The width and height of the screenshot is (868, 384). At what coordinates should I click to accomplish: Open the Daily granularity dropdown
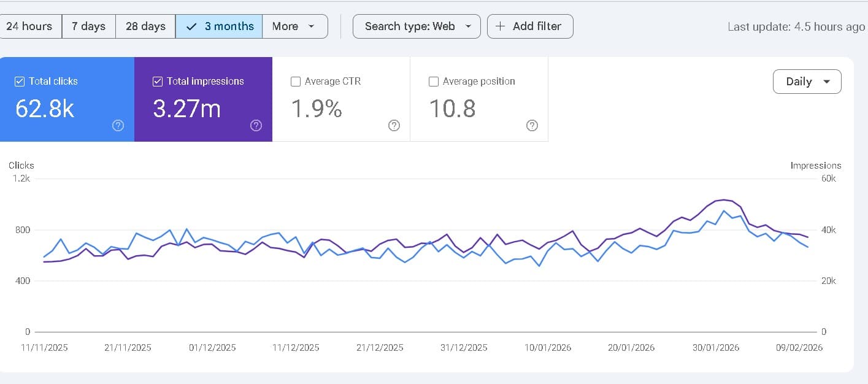click(807, 82)
